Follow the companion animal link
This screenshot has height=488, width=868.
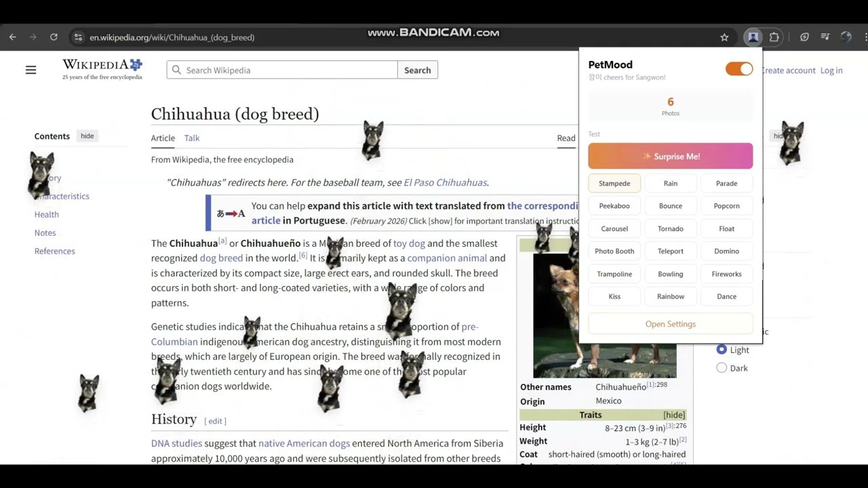coord(447,258)
